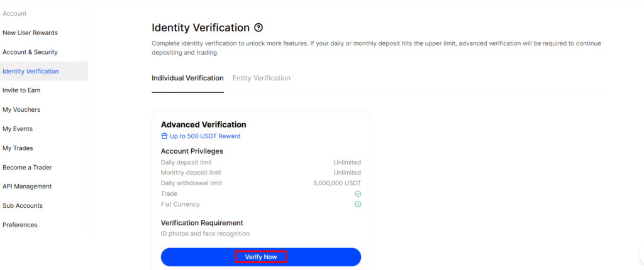Viewport: 644px width, 270px height.
Task: Click the gift reward icon
Action: coord(164,136)
